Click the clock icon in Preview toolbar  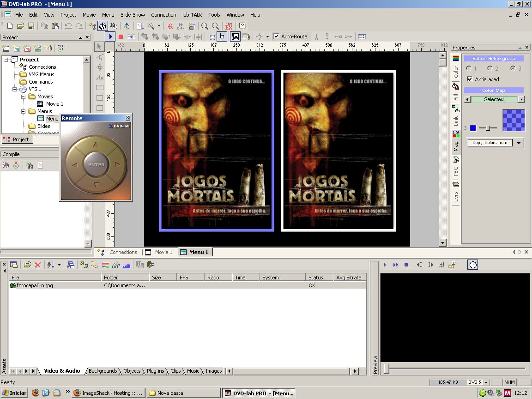pyautogui.click(x=472, y=265)
